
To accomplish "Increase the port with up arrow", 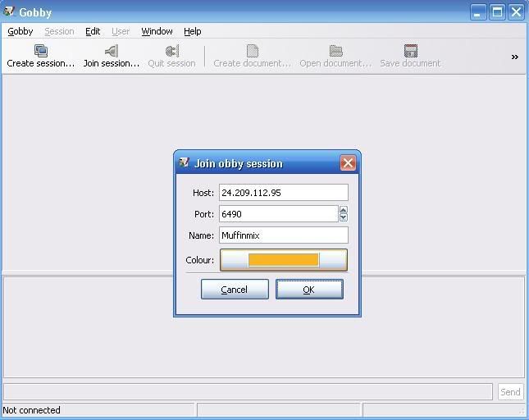I will (343, 210).
